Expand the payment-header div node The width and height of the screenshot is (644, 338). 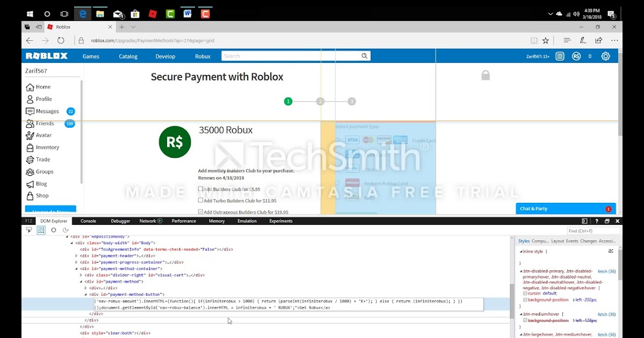76,256
